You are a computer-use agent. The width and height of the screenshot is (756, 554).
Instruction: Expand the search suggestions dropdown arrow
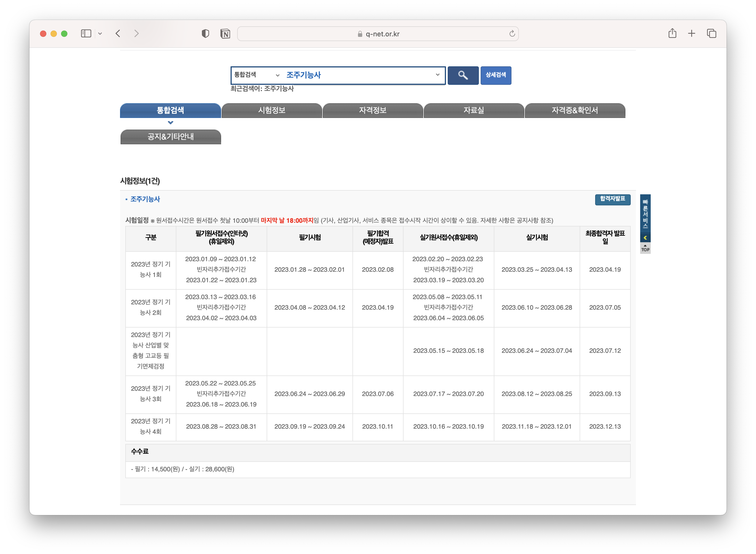point(437,75)
